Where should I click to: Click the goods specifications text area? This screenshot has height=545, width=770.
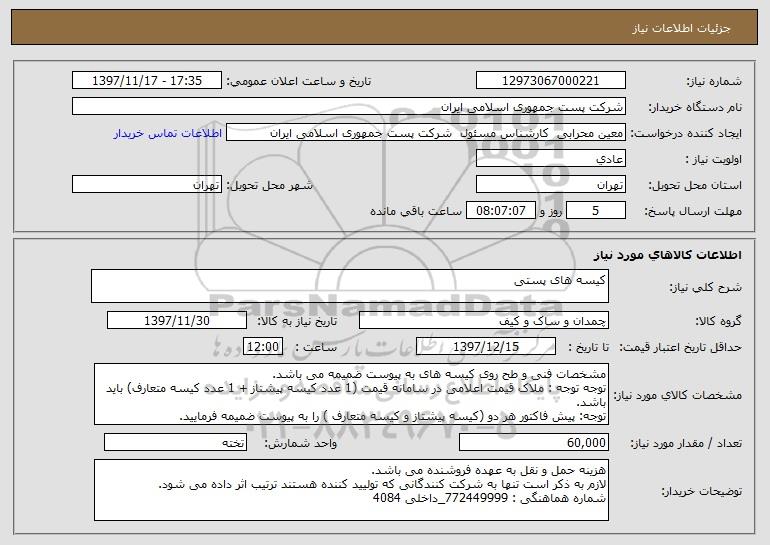click(351, 394)
